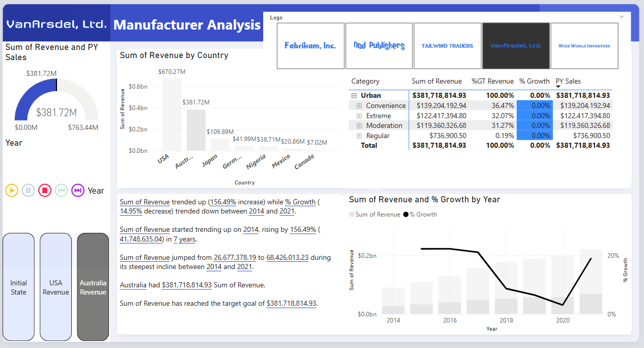Click the 68,426,013.23 value in narrative
The image size is (644, 348).
tap(287, 257)
